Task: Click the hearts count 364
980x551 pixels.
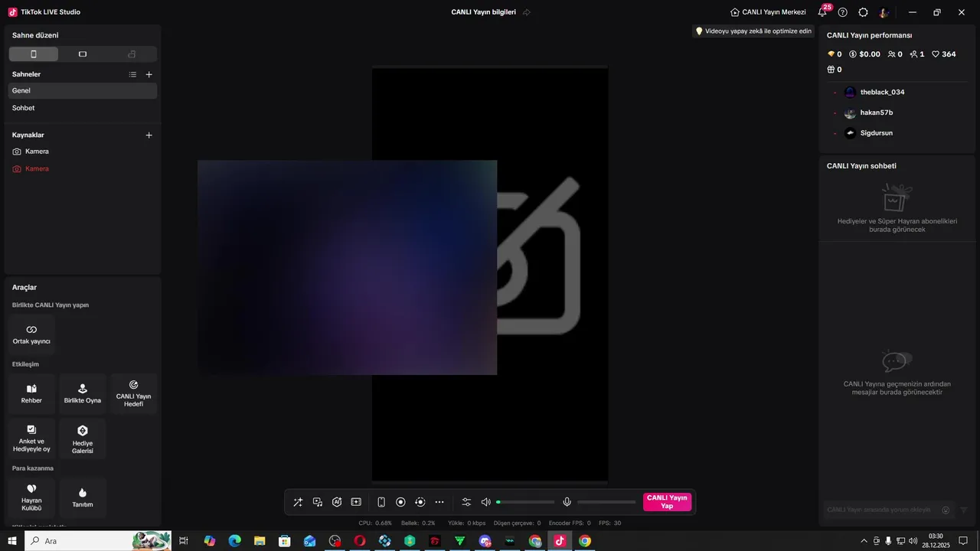Action: click(944, 54)
